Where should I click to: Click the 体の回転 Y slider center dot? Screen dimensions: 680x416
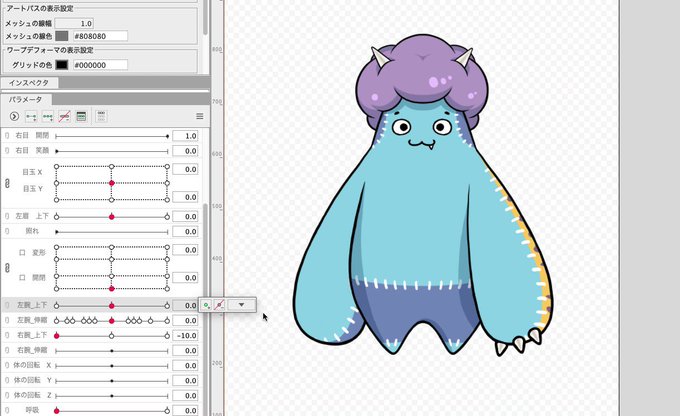click(x=112, y=381)
